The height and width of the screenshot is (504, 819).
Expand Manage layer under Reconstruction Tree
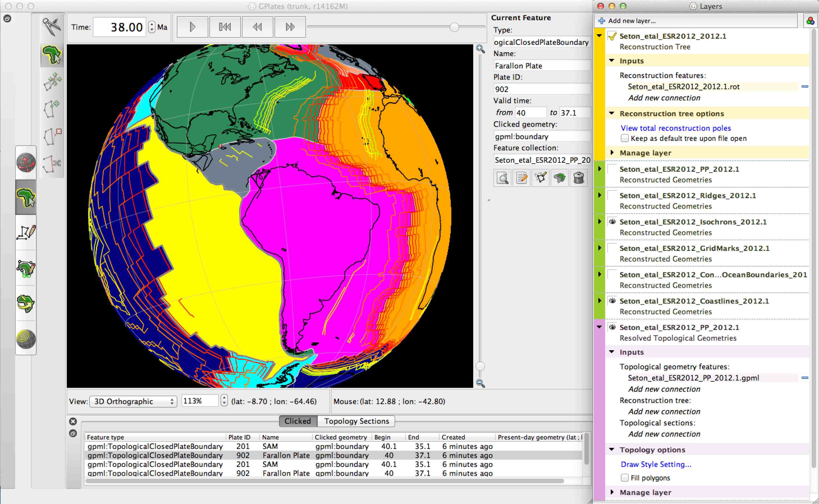(612, 152)
